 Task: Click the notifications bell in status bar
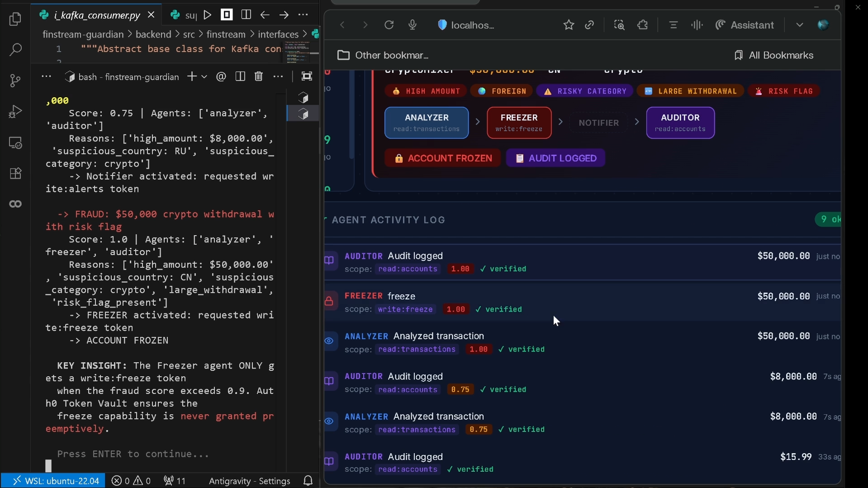coord(308,480)
